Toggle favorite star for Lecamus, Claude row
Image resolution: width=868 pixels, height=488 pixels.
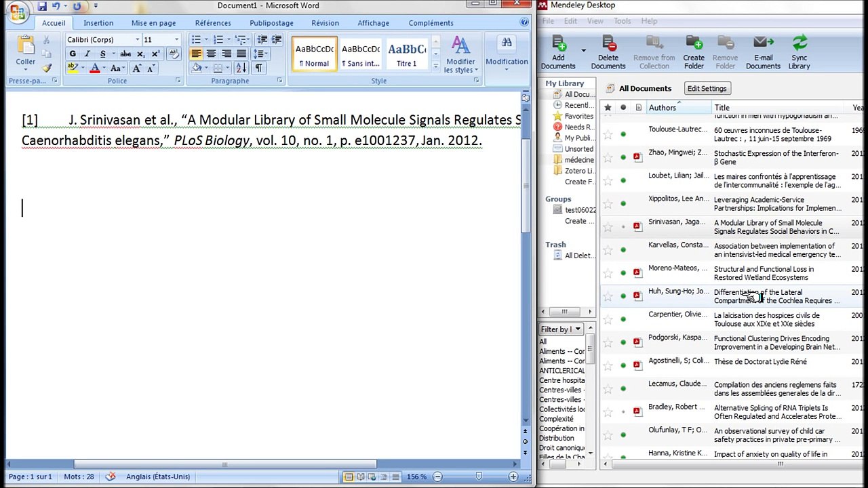coord(608,388)
